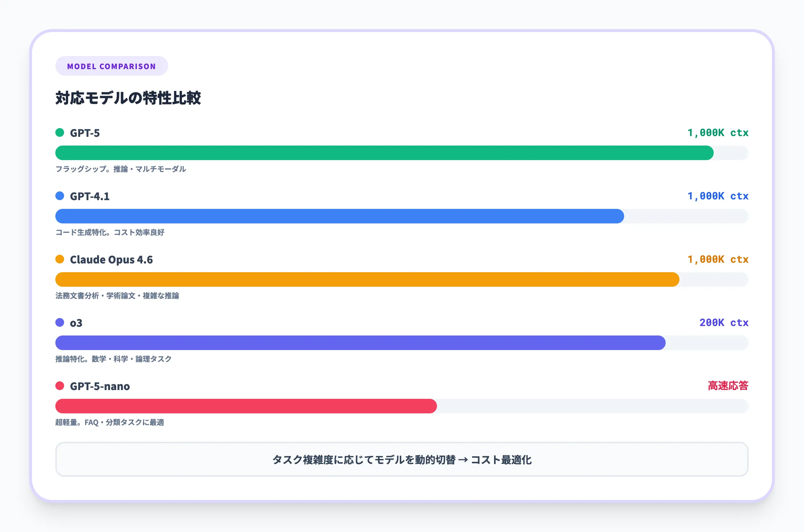Select the blue GPT-4.1 dot indicator
804x532 pixels.
(60, 196)
